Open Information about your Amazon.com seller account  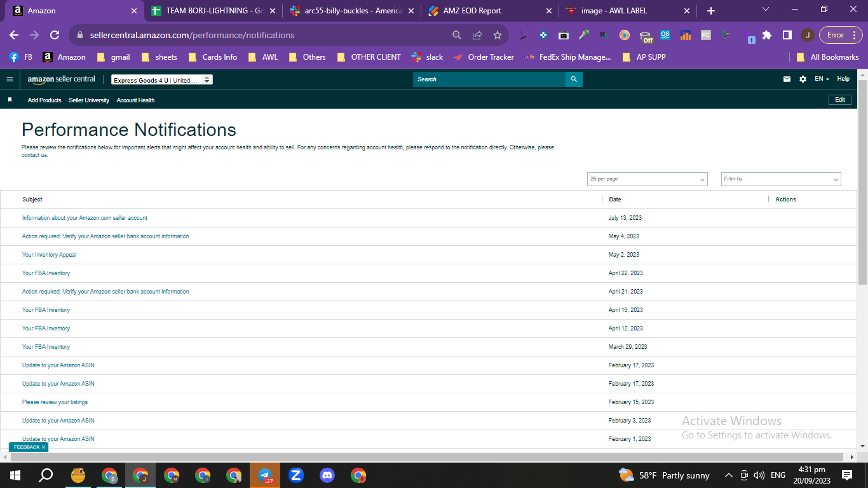pos(85,218)
